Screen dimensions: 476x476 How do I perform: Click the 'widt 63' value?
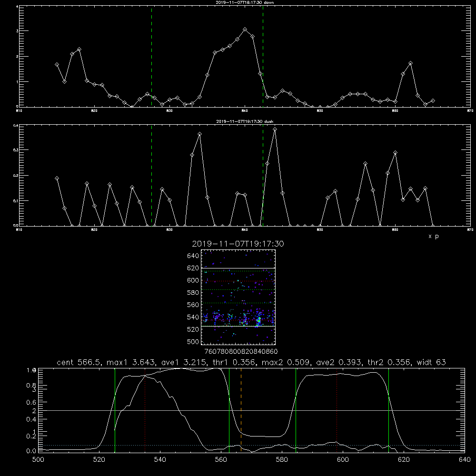click(431, 362)
